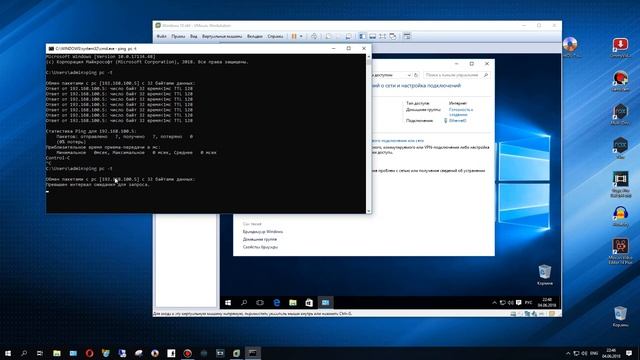Refresh the Network Center address bar
Image resolution: width=640 pixels, height=360 pixels.
[x=416, y=75]
